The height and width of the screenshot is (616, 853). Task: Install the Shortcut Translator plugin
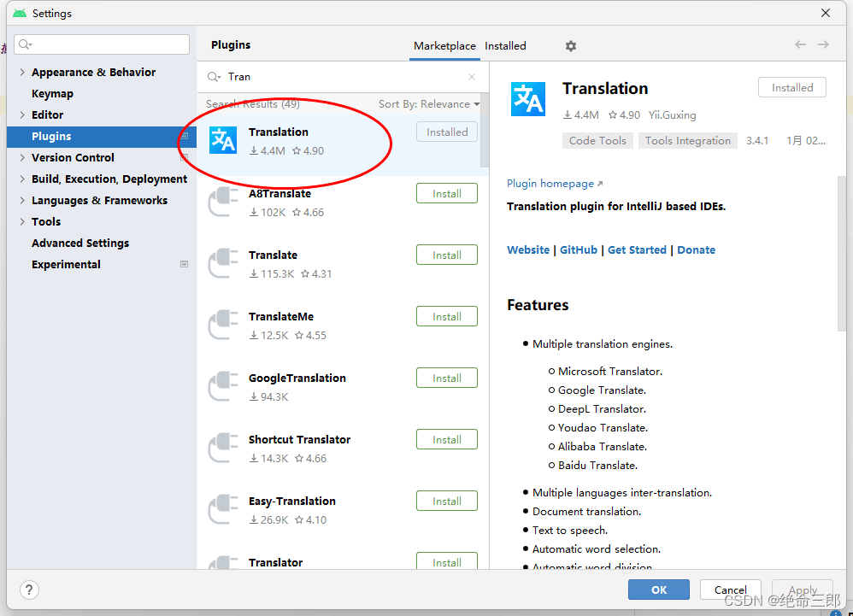447,439
